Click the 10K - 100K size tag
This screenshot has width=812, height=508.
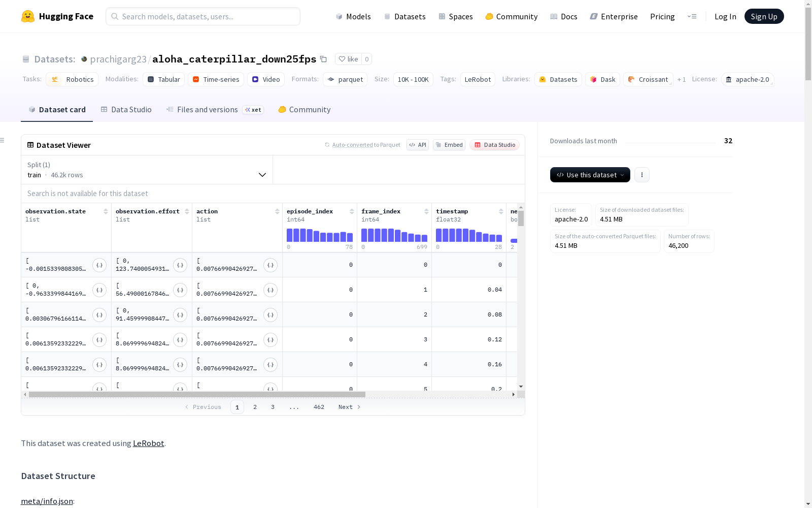(413, 79)
